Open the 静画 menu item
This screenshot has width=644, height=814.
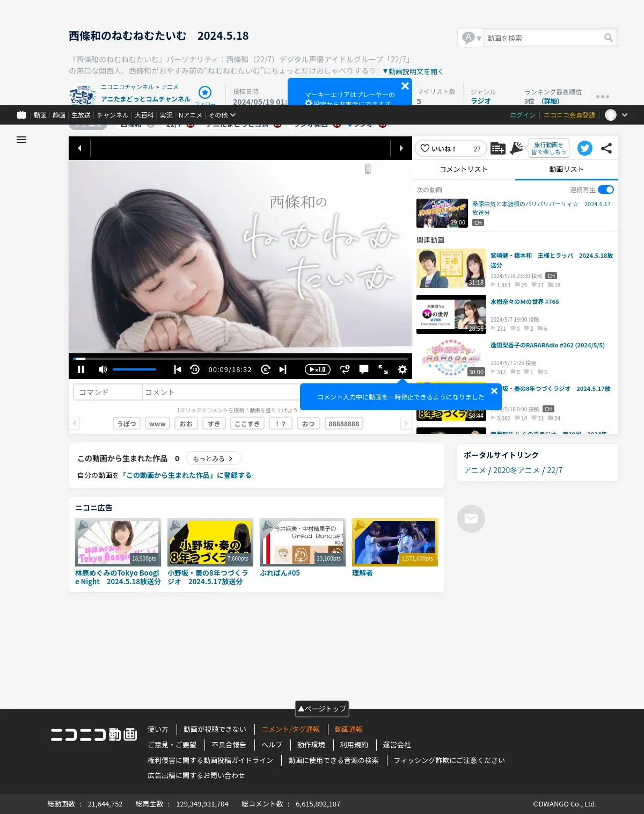pos(59,115)
